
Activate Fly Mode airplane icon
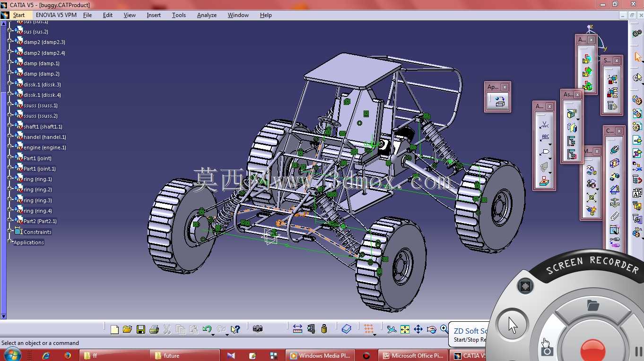392,329
